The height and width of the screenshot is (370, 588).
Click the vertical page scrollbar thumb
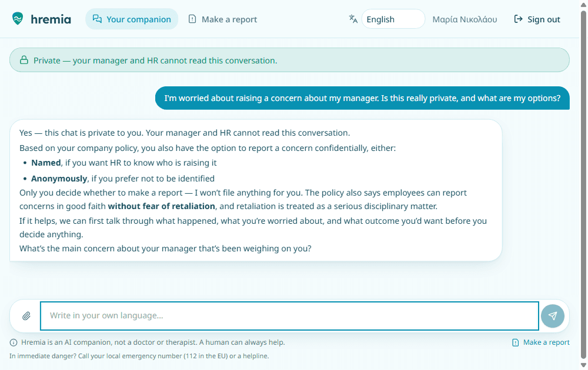coord(583,183)
